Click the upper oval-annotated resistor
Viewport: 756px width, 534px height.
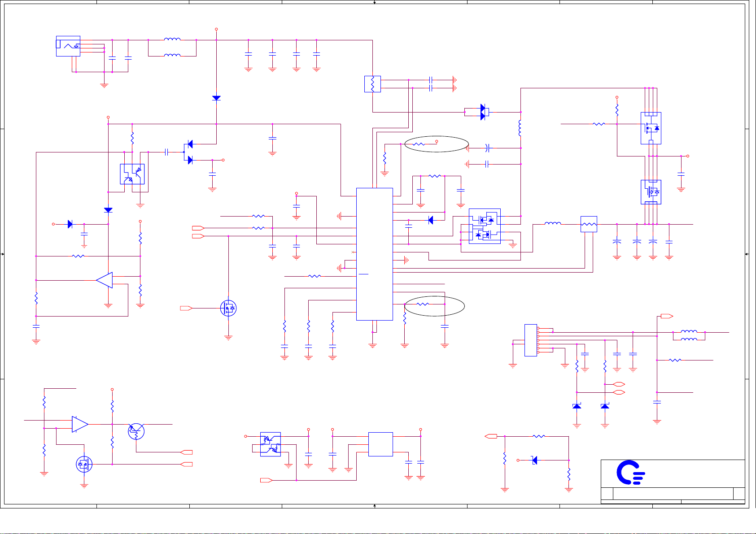tap(419, 144)
